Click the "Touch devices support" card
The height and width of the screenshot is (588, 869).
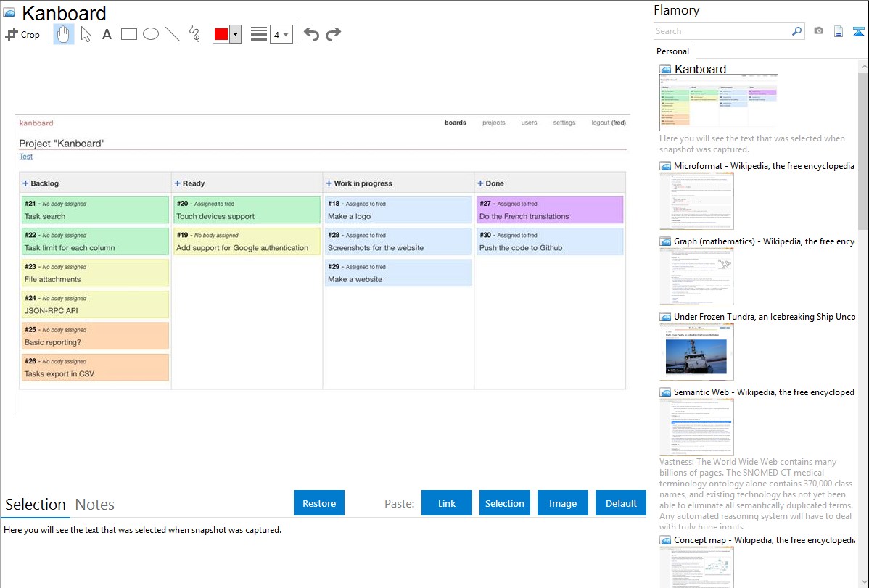pyautogui.click(x=247, y=210)
